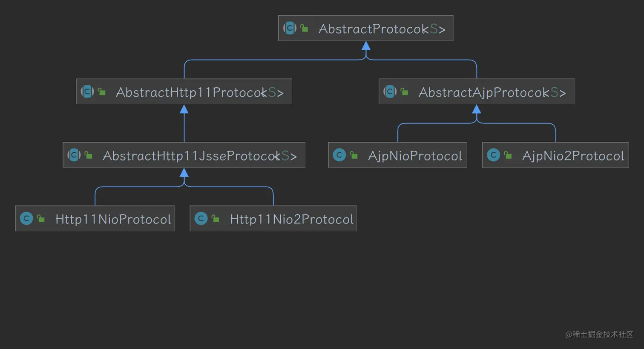Click green public lock icon on AbstractHttp11Protocol
The width and height of the screenshot is (644, 349).
(102, 92)
